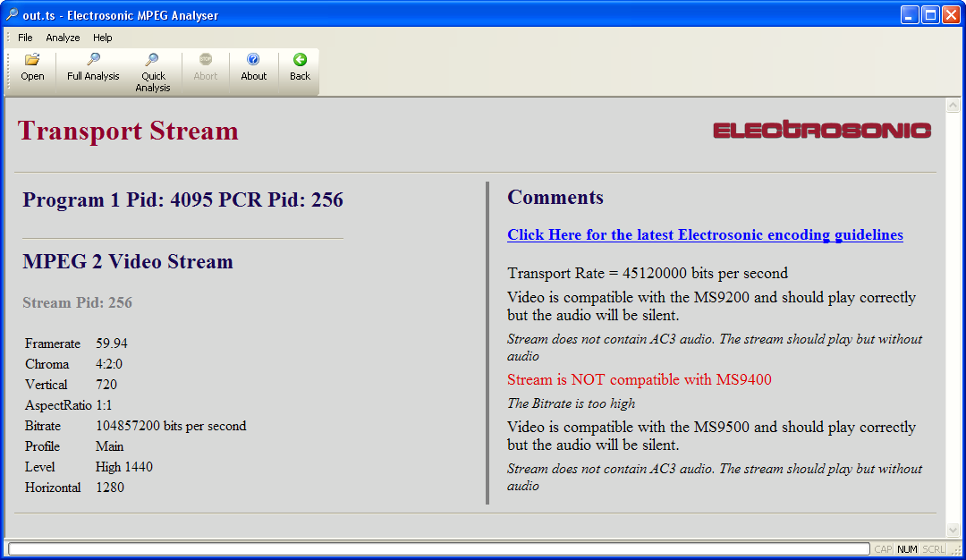Click the Electrosonic logo
The image size is (966, 560).
[x=822, y=130]
